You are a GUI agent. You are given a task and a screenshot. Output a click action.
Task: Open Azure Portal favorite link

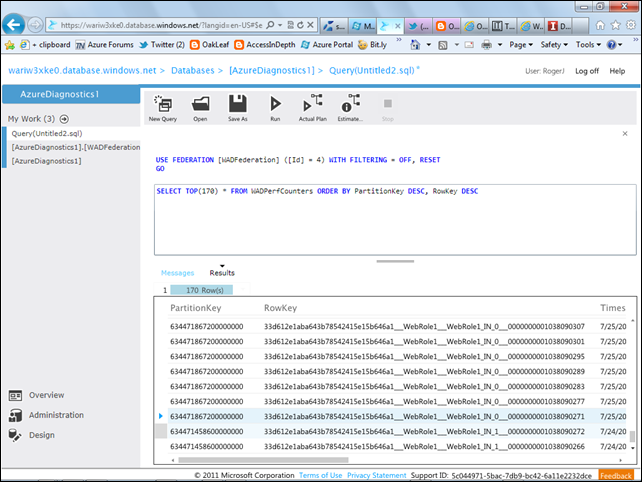coord(327,45)
